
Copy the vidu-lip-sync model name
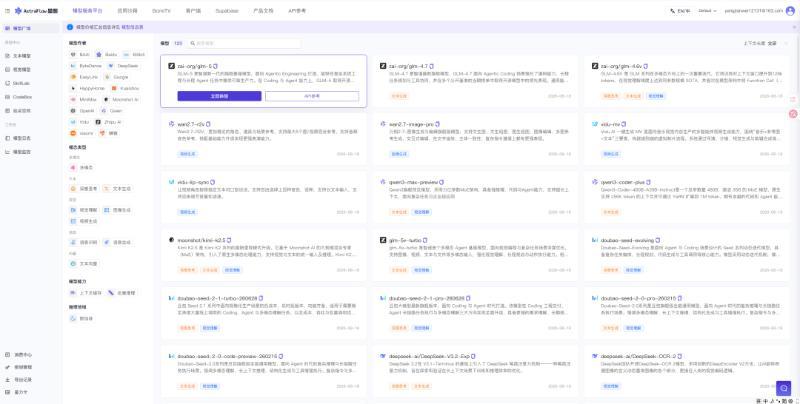pyautogui.click(x=213, y=182)
